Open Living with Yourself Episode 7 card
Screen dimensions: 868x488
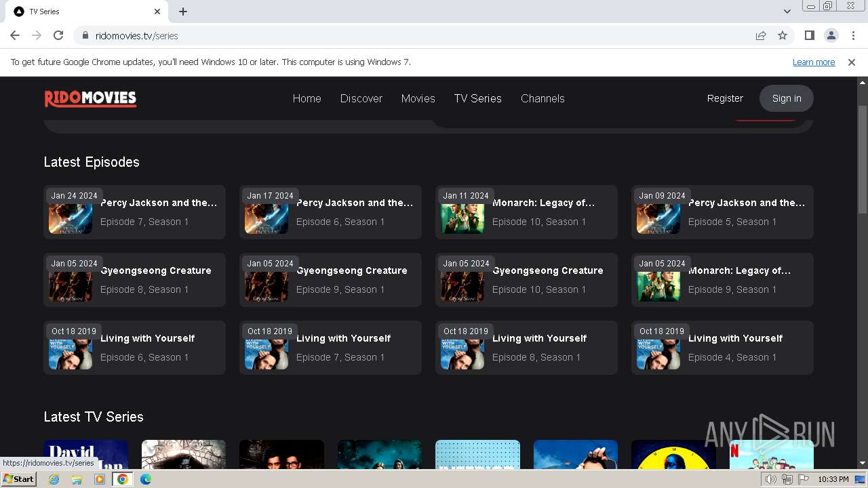pyautogui.click(x=330, y=348)
